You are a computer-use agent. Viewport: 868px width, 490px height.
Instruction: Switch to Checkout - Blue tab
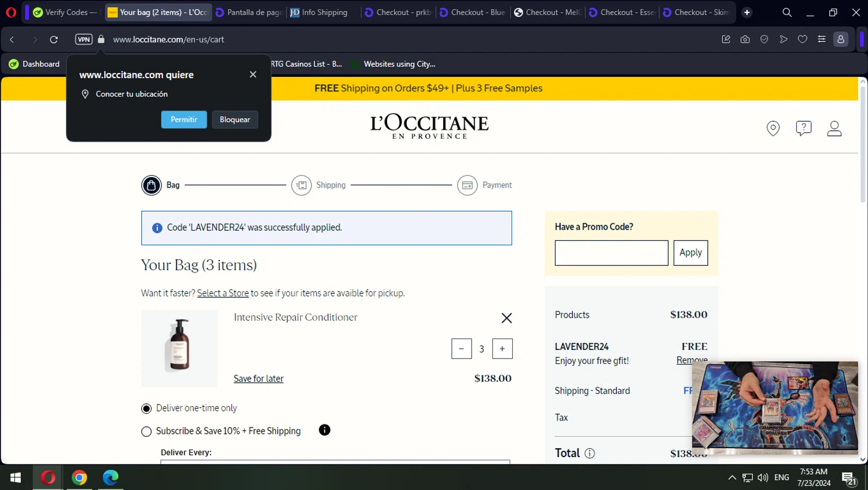pos(473,12)
